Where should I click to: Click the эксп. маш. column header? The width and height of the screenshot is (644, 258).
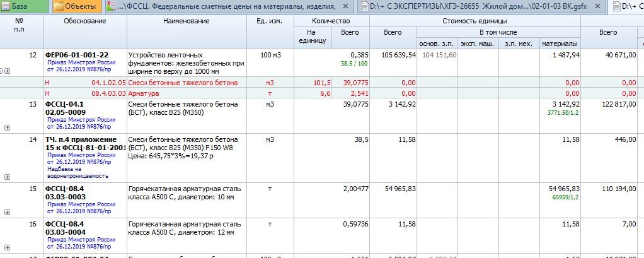click(478, 44)
